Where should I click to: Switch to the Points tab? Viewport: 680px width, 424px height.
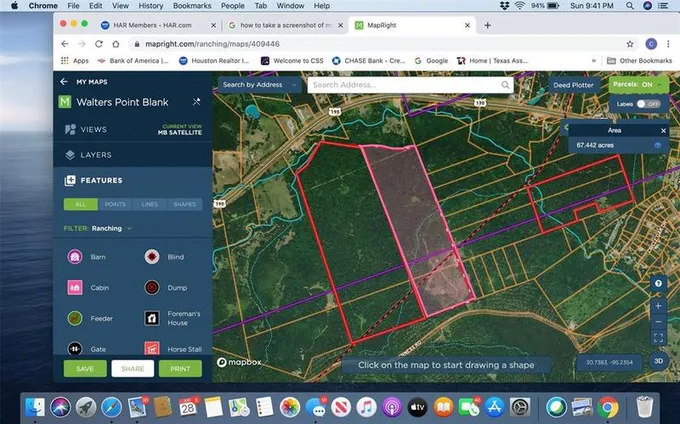click(115, 204)
